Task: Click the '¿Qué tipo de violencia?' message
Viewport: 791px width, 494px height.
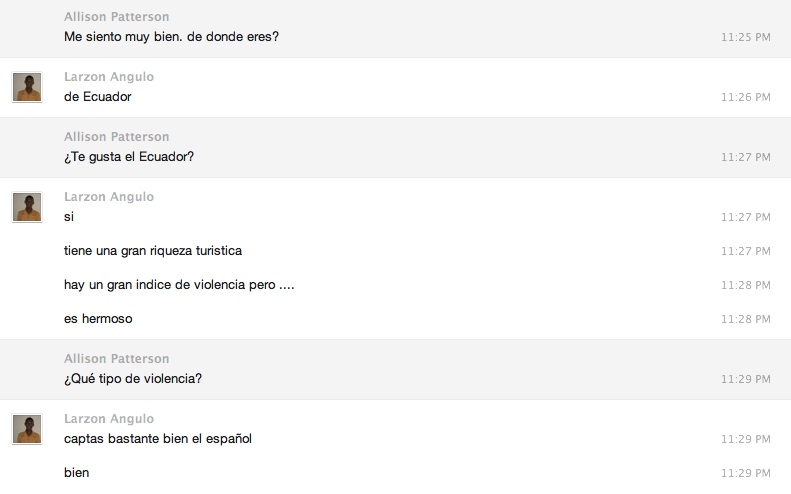Action: (133, 379)
